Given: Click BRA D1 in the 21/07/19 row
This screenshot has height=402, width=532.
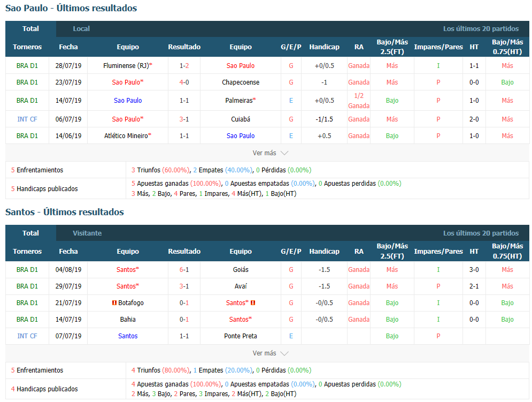Looking at the screenshot, I should [27, 303].
